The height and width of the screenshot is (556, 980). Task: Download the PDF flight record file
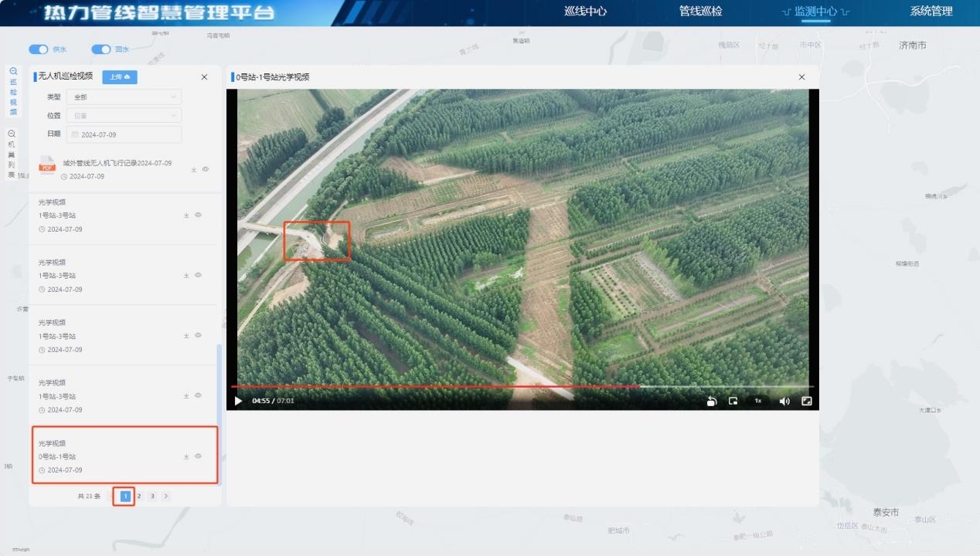pyautogui.click(x=194, y=169)
